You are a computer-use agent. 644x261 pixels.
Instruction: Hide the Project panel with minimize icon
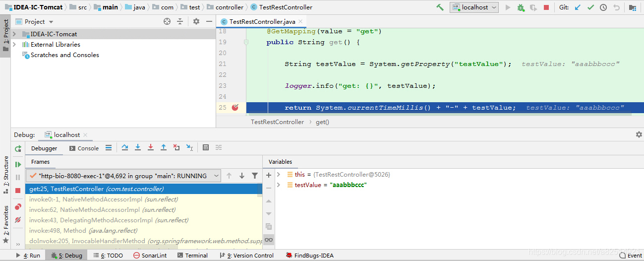point(209,22)
